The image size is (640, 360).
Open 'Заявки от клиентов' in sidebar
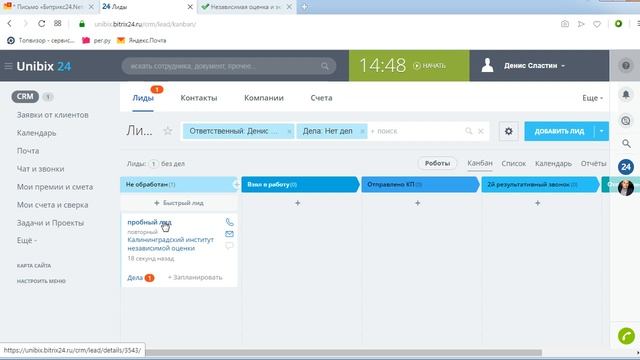pos(53,115)
